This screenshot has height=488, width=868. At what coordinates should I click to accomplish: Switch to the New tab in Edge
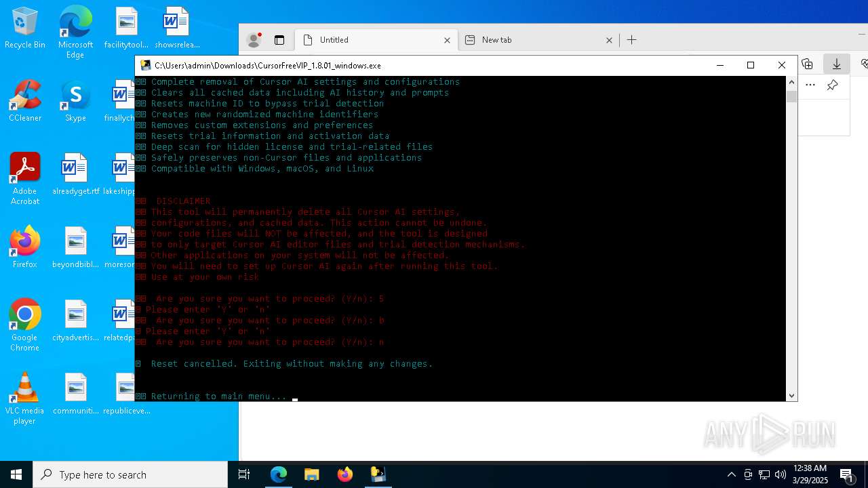[538, 40]
